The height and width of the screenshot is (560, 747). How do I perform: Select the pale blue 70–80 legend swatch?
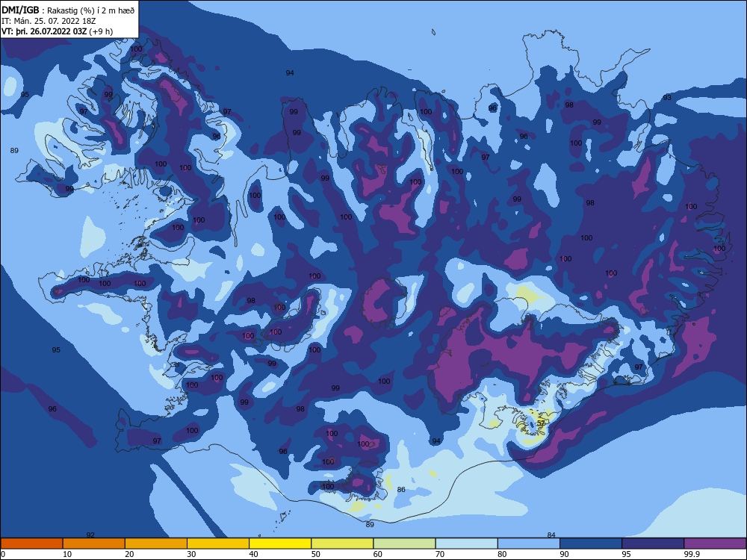[x=466, y=544]
